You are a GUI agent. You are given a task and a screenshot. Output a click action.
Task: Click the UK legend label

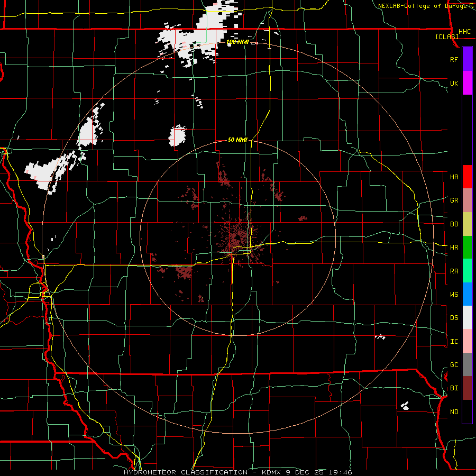pyautogui.click(x=454, y=83)
